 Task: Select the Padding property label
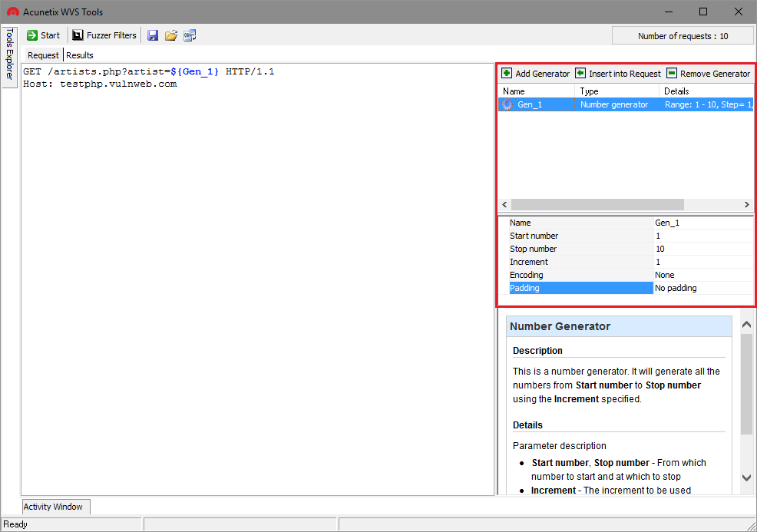(x=581, y=288)
